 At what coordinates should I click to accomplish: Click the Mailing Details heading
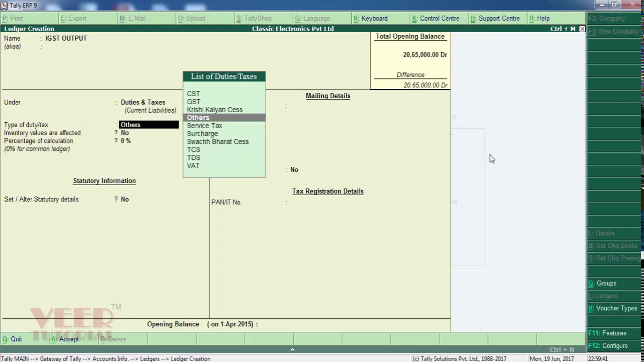pyautogui.click(x=328, y=96)
